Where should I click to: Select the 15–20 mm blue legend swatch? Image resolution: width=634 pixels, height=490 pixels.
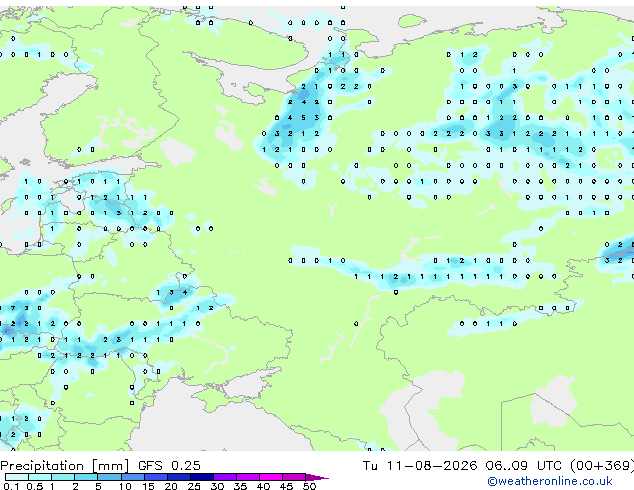[156, 477]
